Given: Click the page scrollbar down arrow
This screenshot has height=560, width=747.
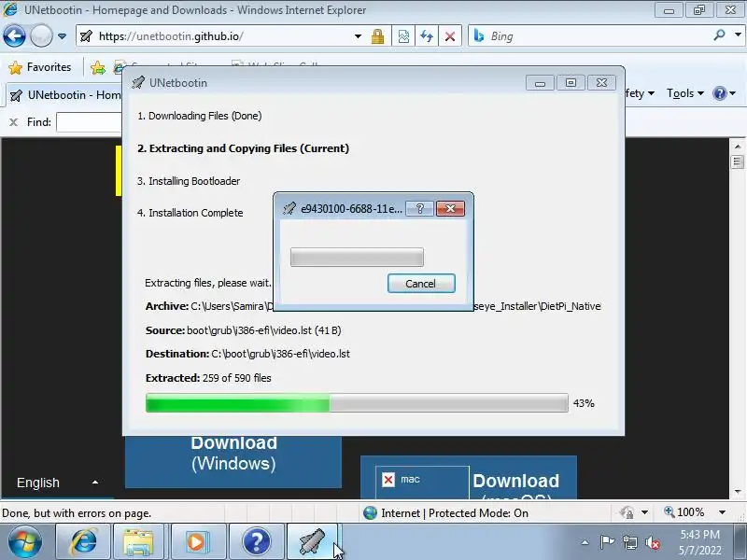Looking at the screenshot, I should pyautogui.click(x=738, y=492).
